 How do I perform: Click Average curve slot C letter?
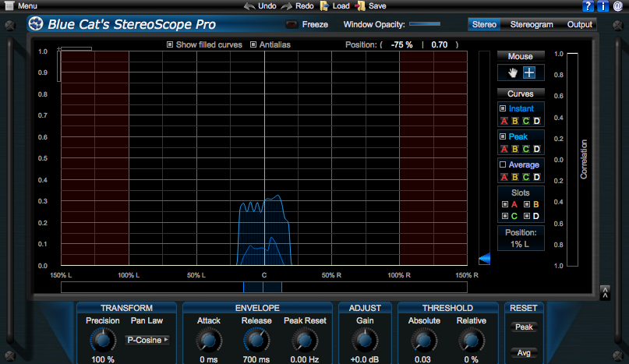525,177
